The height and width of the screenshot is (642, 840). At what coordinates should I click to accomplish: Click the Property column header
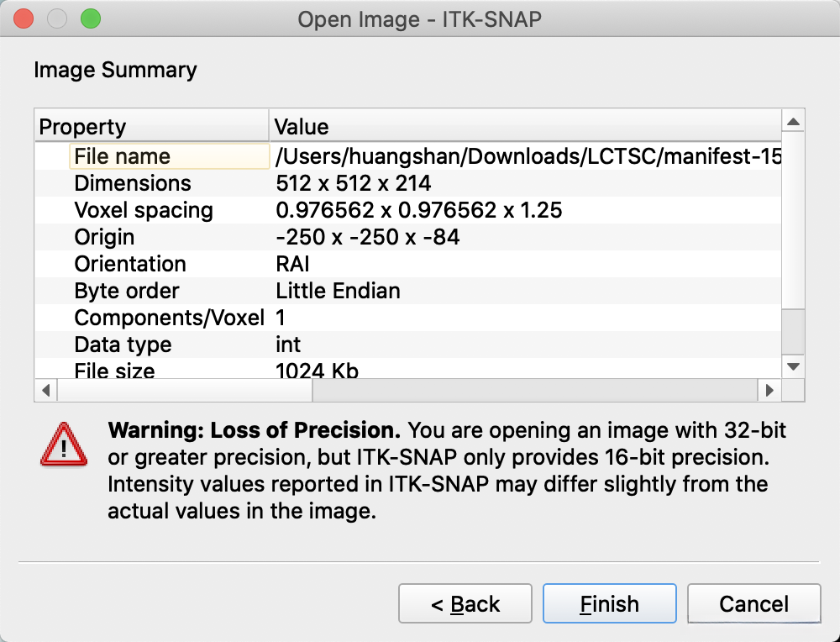click(x=151, y=127)
